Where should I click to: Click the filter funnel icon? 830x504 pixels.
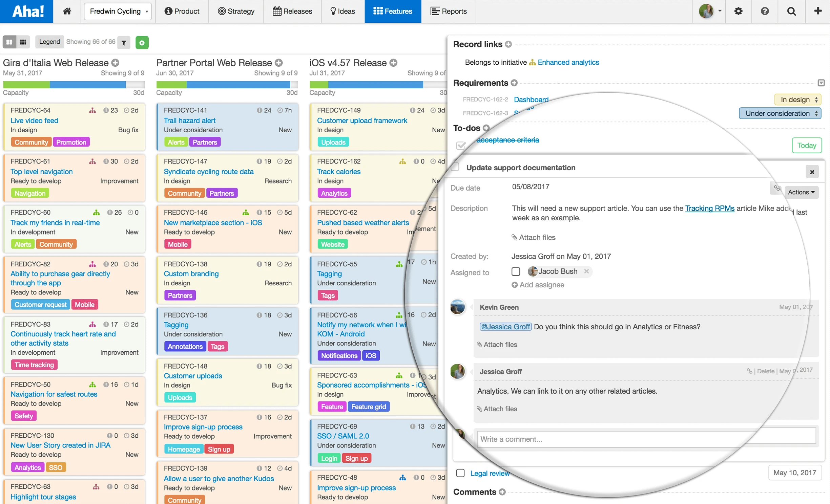coord(124,43)
